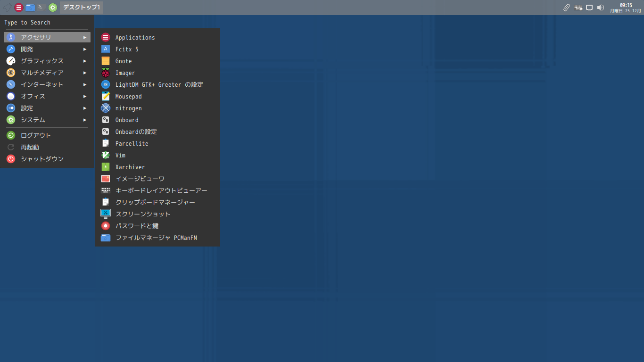Click the Xarchiver green archive icon
This screenshot has width=644, height=362.
click(x=106, y=167)
